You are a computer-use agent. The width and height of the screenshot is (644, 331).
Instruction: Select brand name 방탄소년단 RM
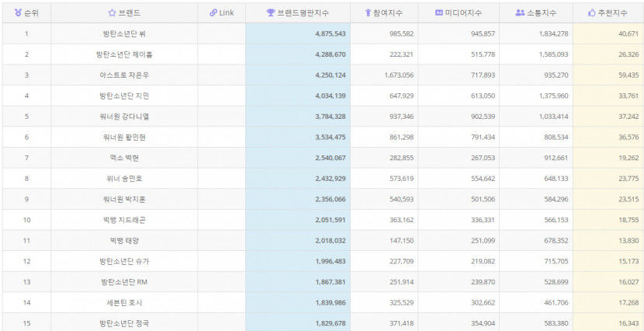click(124, 282)
